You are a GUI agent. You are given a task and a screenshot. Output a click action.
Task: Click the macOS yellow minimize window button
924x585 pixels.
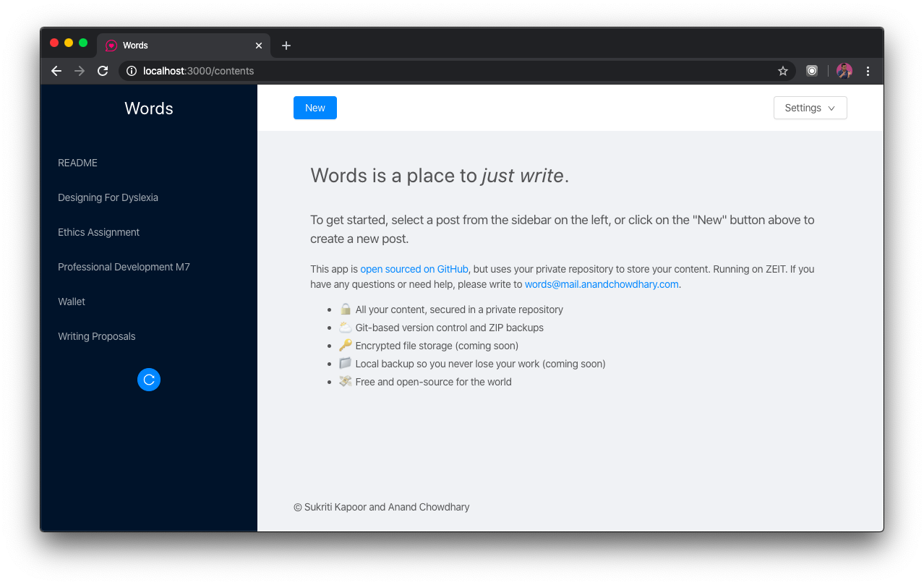[69, 43]
